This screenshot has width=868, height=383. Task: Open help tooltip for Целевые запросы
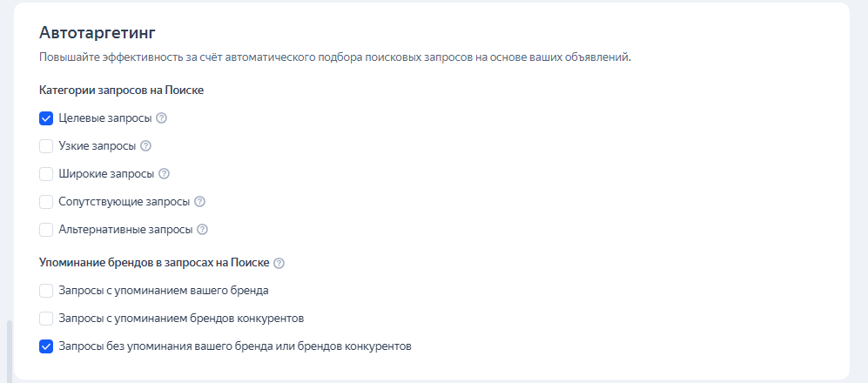click(161, 118)
